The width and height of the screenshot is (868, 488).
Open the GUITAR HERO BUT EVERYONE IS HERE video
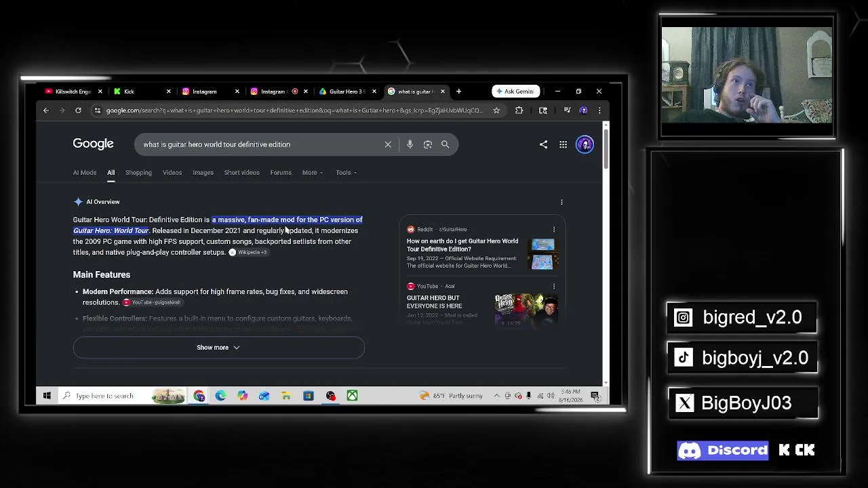tap(434, 302)
